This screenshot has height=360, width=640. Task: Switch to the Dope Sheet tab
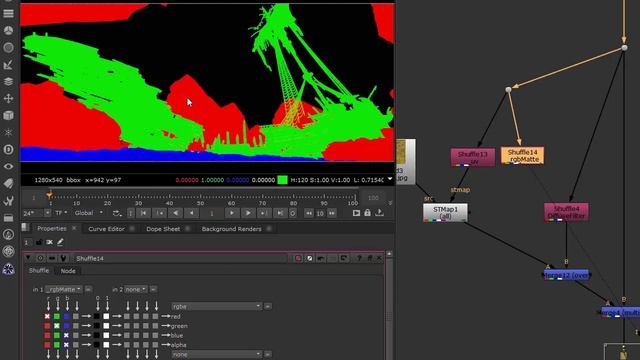(x=163, y=229)
